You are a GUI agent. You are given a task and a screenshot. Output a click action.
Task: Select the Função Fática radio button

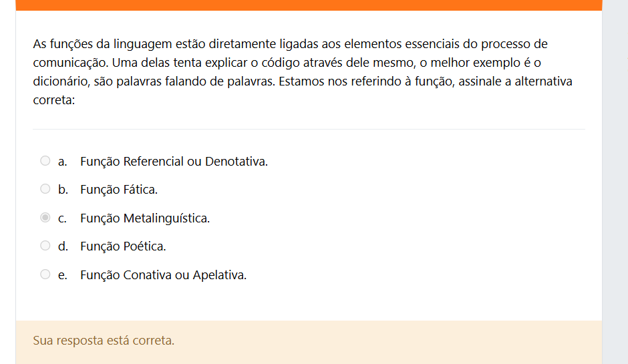click(45, 189)
